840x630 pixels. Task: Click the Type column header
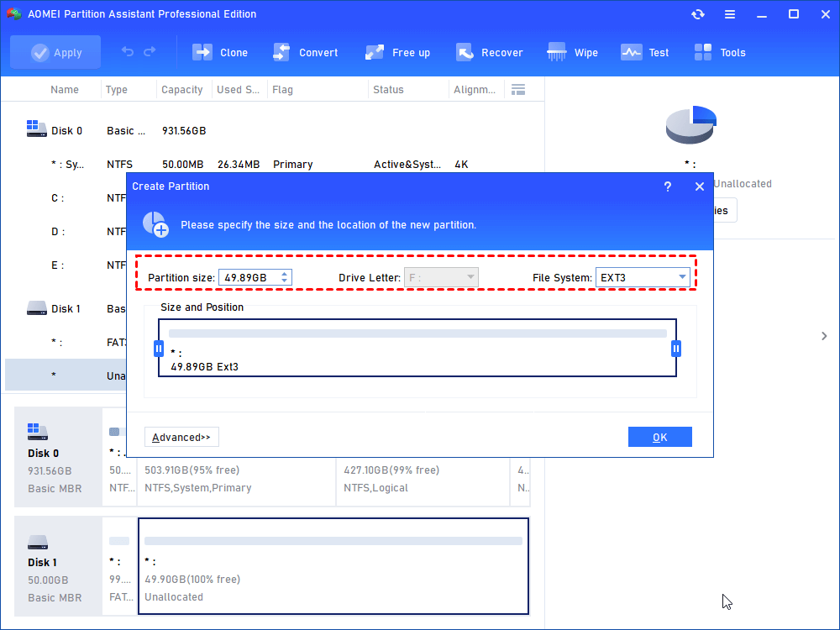[116, 90]
